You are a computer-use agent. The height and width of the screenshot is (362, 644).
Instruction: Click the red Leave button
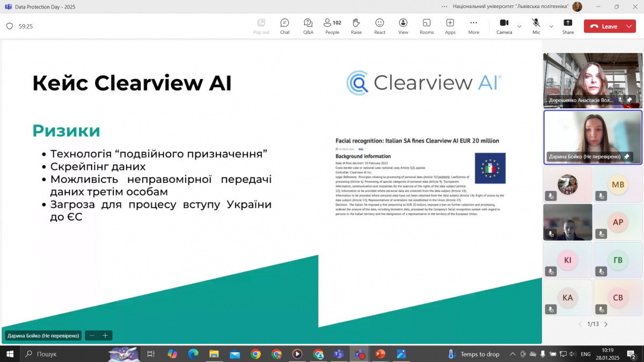click(604, 26)
